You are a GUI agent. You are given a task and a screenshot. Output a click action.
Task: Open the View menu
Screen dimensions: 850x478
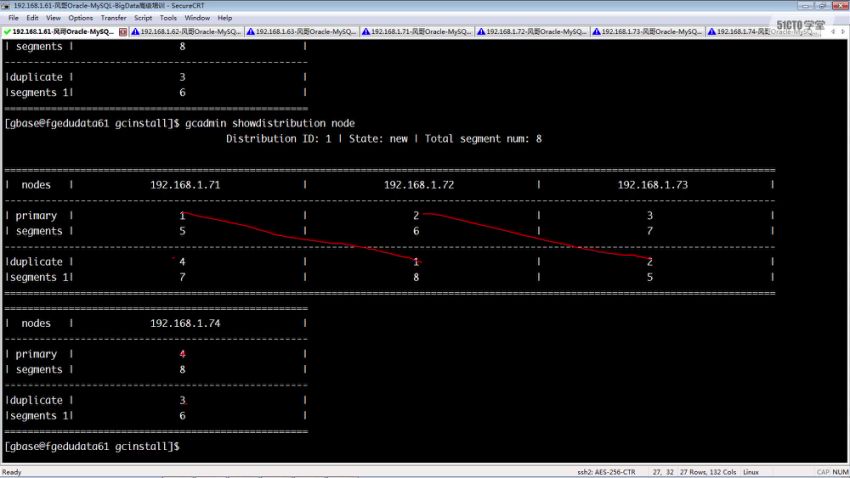pos(54,18)
